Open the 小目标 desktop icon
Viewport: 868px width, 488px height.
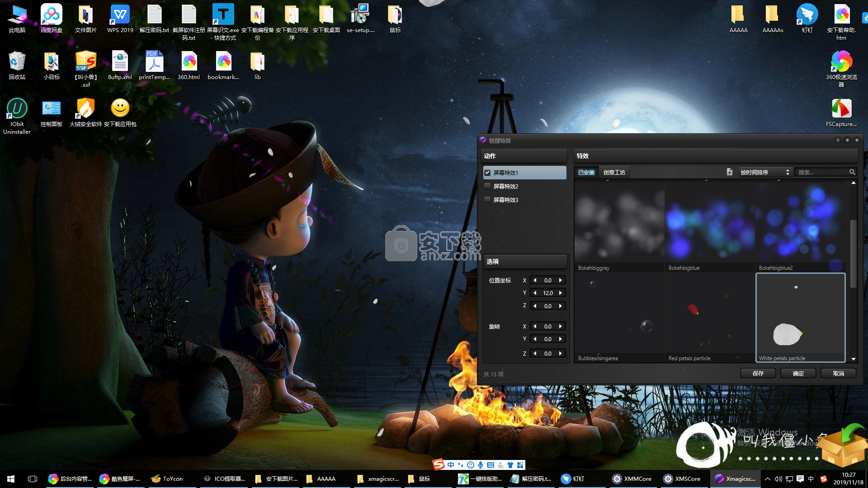tap(52, 66)
